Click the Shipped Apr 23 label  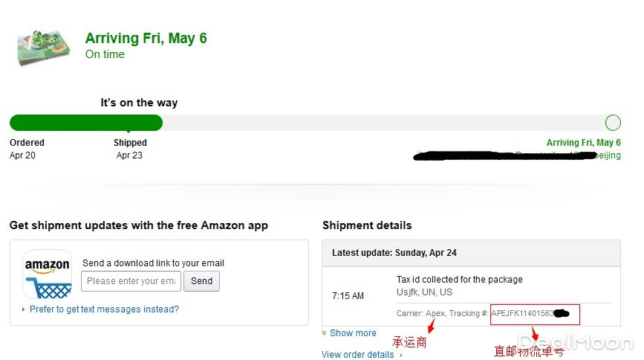point(130,149)
